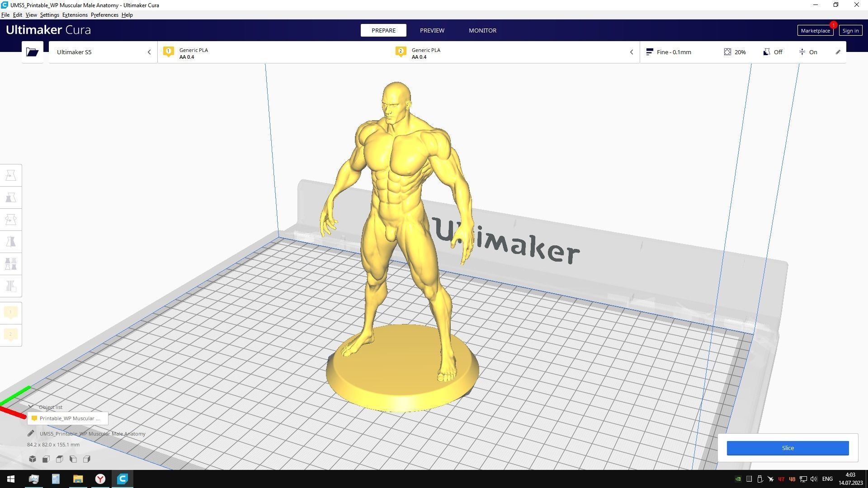The width and height of the screenshot is (868, 488).
Task: Open Cura from the Windows taskbar
Action: (x=122, y=479)
